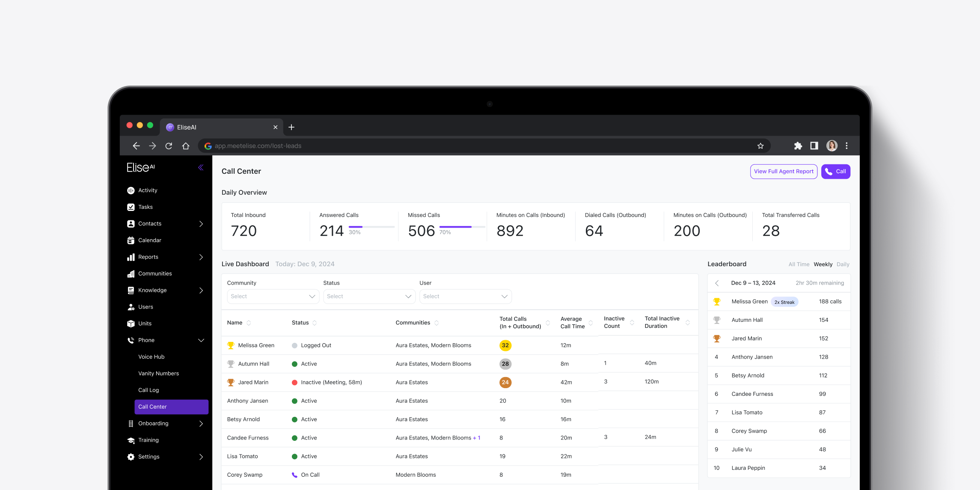Sort by Average Call Time column
Image resolution: width=980 pixels, height=490 pixels.
pos(591,323)
